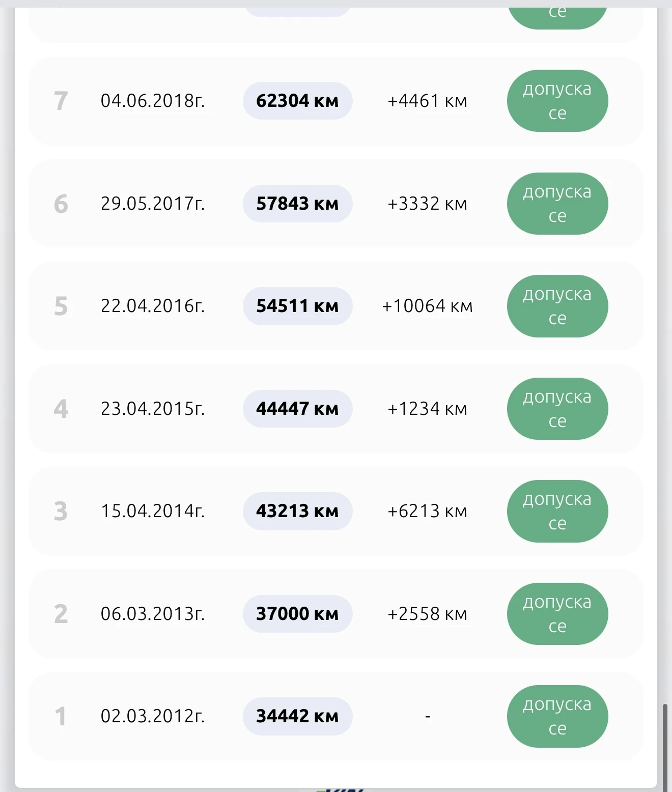Click the 44447 км mileage badge

297,409
